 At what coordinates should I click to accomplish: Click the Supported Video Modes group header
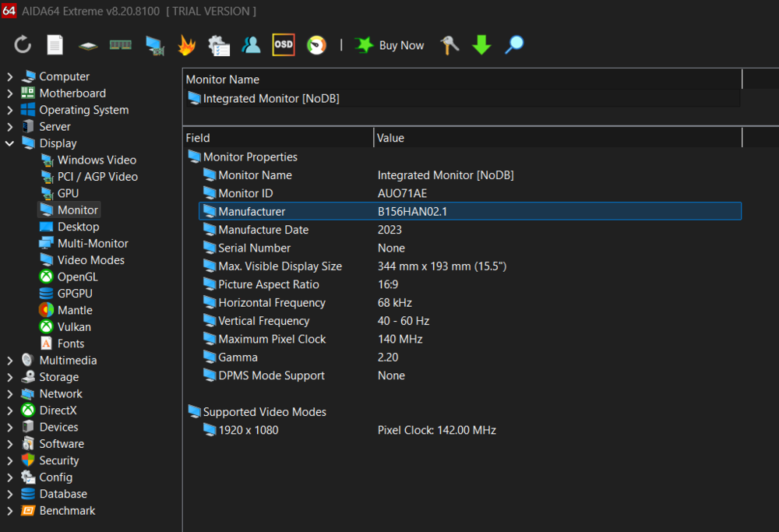pyautogui.click(x=257, y=412)
